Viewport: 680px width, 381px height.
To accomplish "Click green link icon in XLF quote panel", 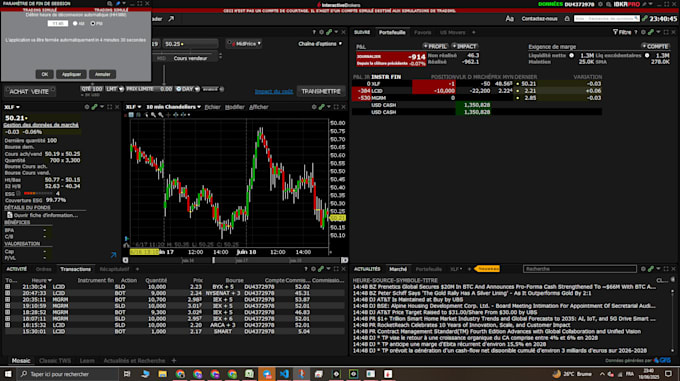I will tap(94, 107).
